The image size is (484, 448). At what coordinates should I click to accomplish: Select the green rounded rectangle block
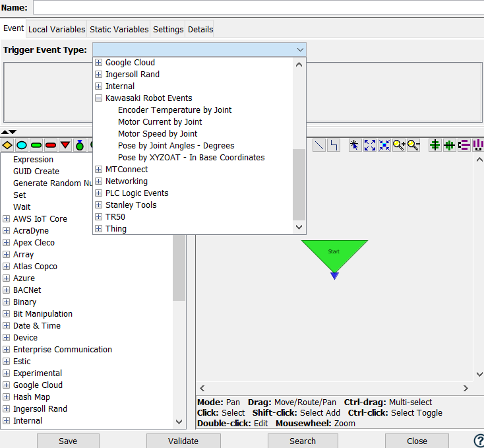(36, 145)
